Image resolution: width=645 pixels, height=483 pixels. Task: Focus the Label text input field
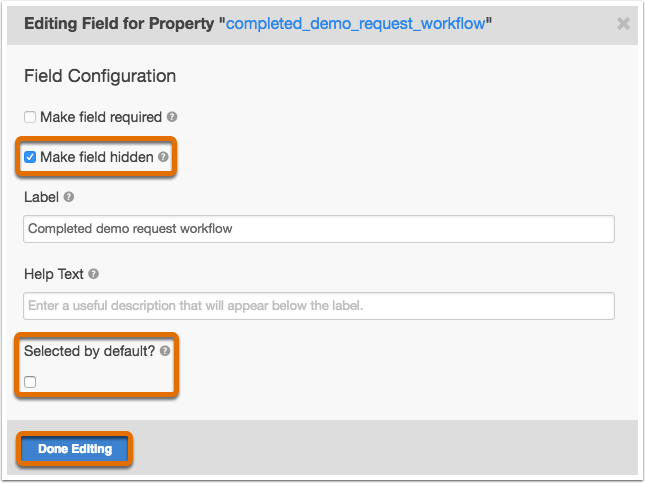click(x=319, y=229)
